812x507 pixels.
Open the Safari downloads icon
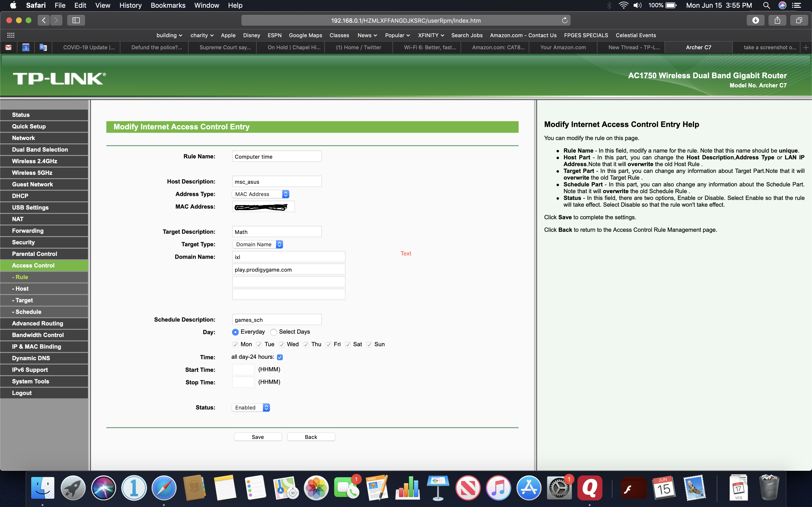click(x=755, y=21)
